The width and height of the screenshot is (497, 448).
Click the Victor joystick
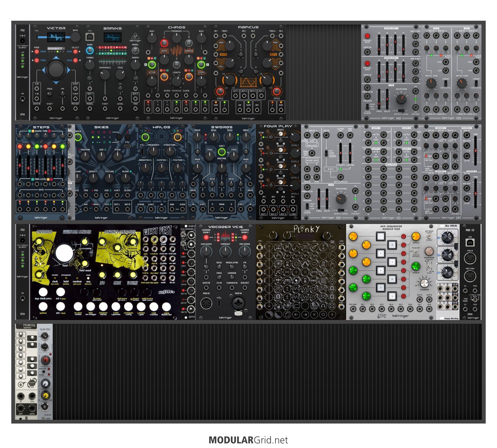coord(56,70)
